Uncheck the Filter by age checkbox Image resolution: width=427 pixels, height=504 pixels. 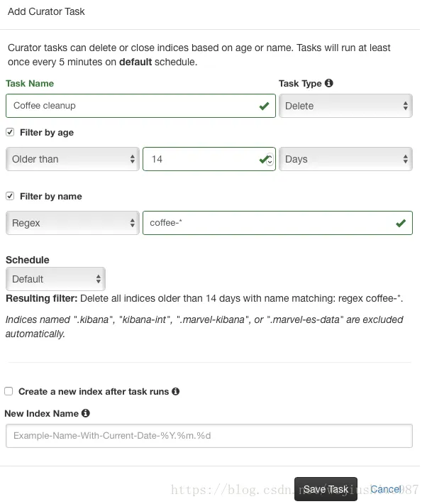(x=10, y=132)
